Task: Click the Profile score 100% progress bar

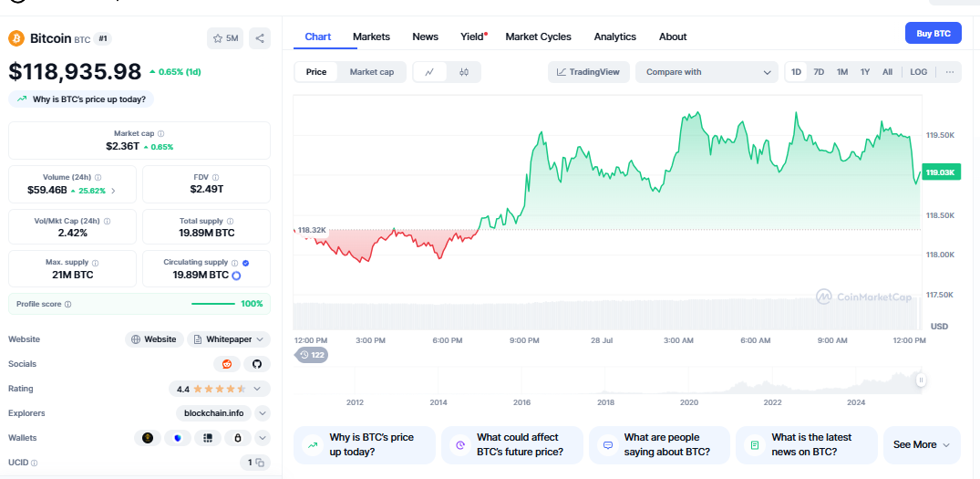Action: click(x=213, y=304)
